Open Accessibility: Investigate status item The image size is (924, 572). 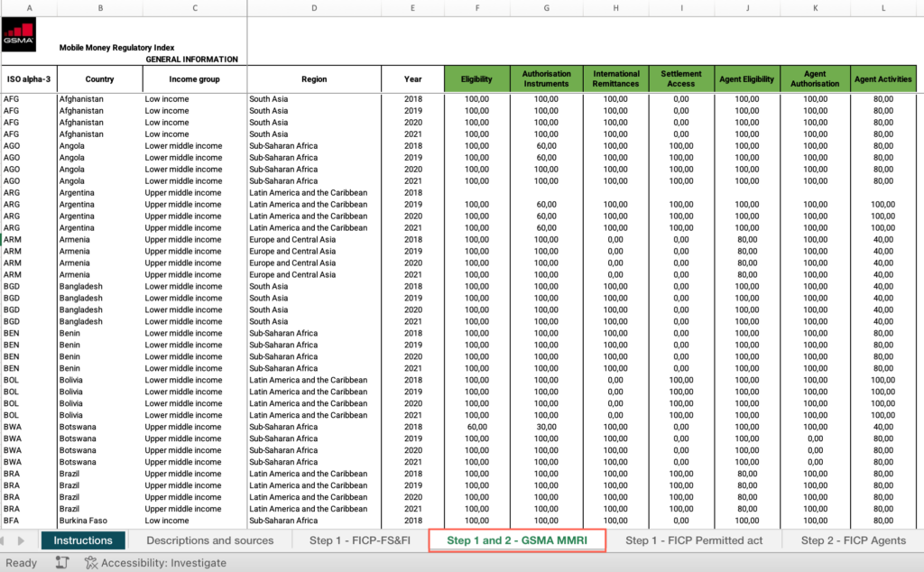[155, 563]
